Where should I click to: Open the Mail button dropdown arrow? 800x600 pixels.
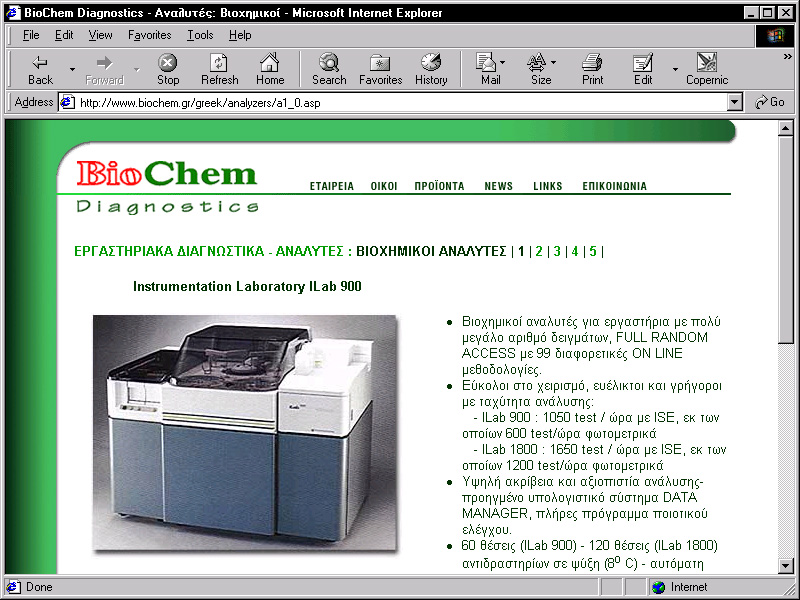pos(503,62)
